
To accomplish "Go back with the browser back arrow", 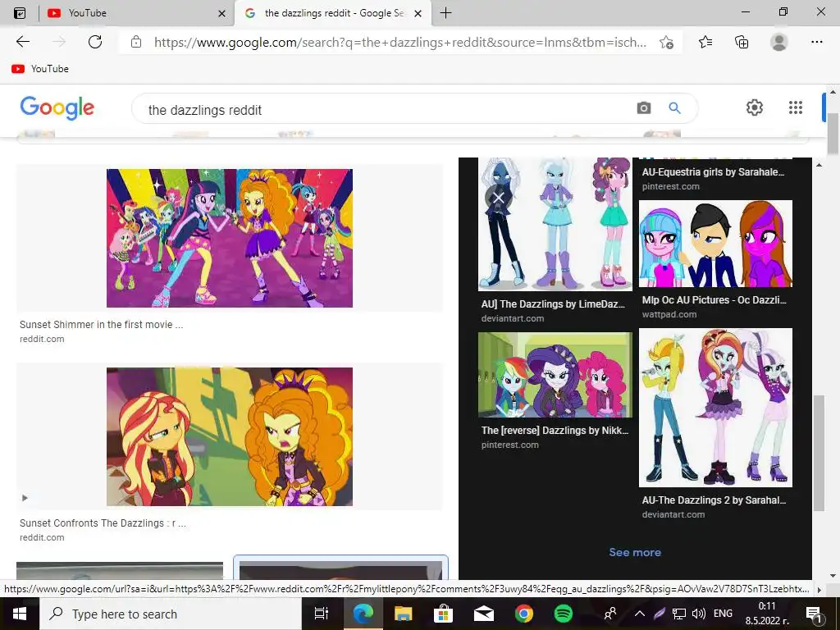I will click(x=22, y=42).
